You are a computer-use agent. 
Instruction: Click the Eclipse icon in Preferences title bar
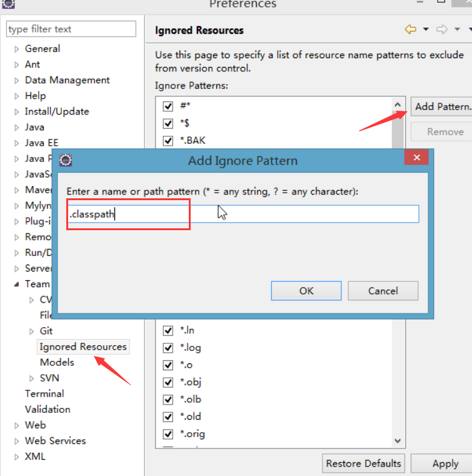click(x=8, y=4)
